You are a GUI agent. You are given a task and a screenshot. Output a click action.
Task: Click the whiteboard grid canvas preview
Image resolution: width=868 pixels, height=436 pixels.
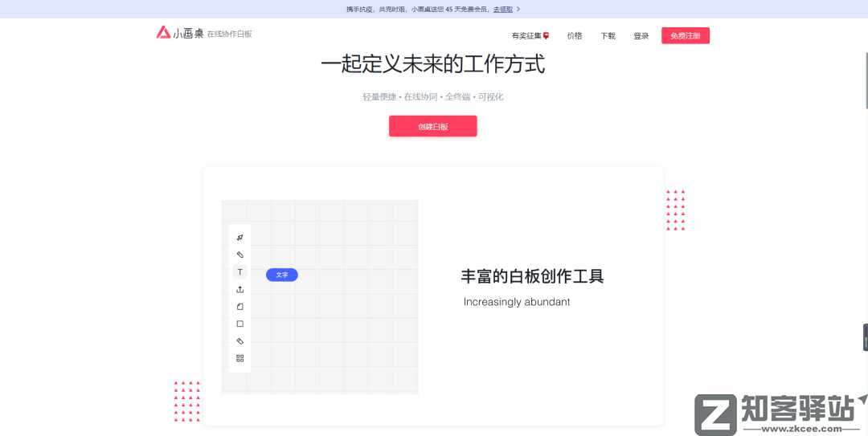pyautogui.click(x=320, y=297)
